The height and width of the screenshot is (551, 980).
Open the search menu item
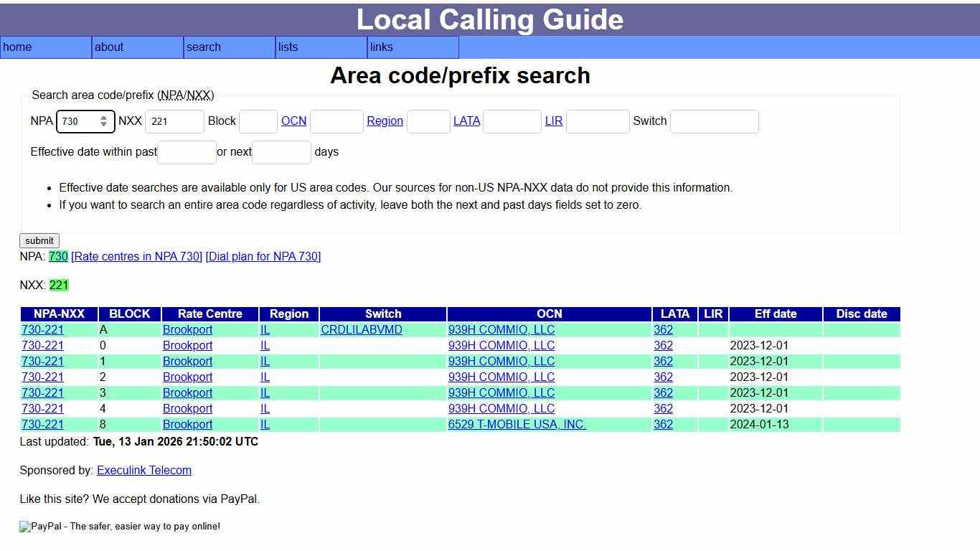203,47
